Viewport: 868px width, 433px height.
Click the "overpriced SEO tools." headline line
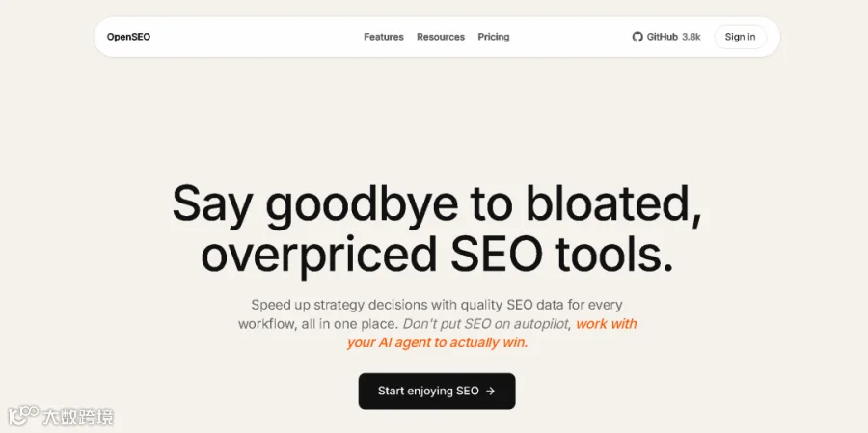(x=437, y=257)
